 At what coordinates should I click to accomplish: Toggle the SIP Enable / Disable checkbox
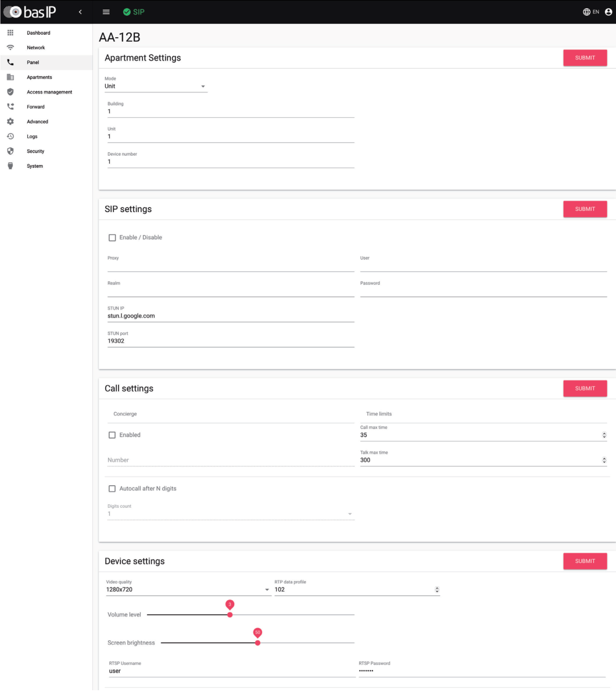[x=112, y=237]
